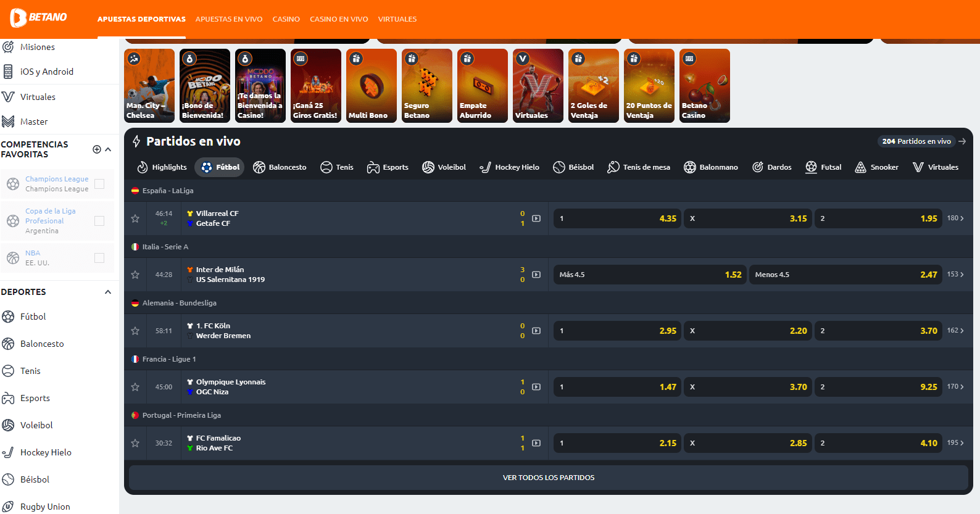Tick the Copa de la Liga Profesional checkbox
Viewport: 980px width, 514px height.
coord(99,221)
